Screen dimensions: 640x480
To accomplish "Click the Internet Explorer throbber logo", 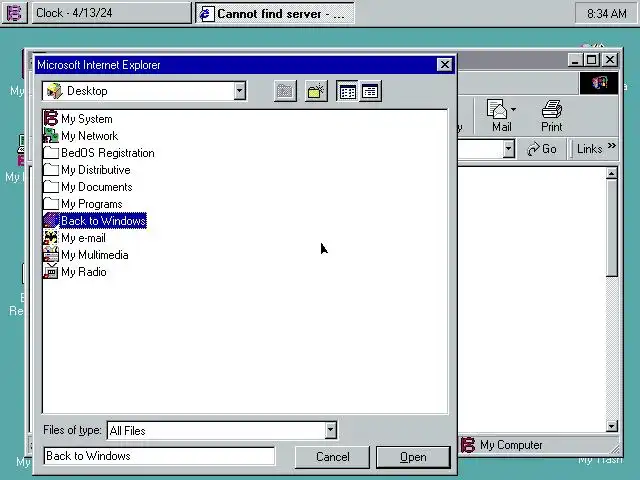I will [599, 83].
